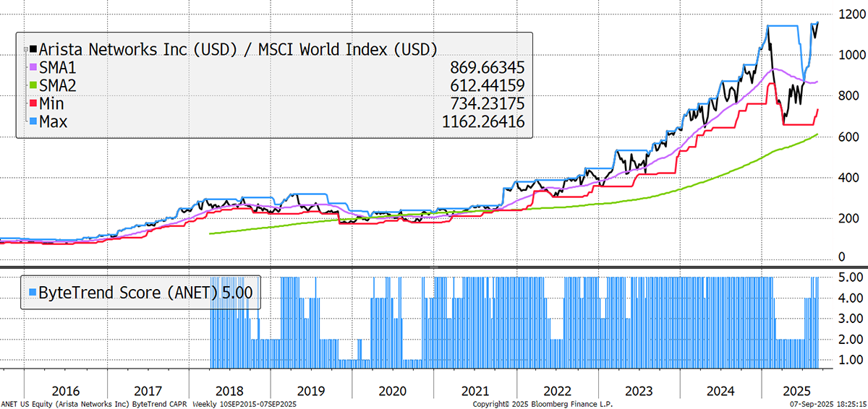Click the 1000 price axis label
The height and width of the screenshot is (409, 868).
[851, 55]
